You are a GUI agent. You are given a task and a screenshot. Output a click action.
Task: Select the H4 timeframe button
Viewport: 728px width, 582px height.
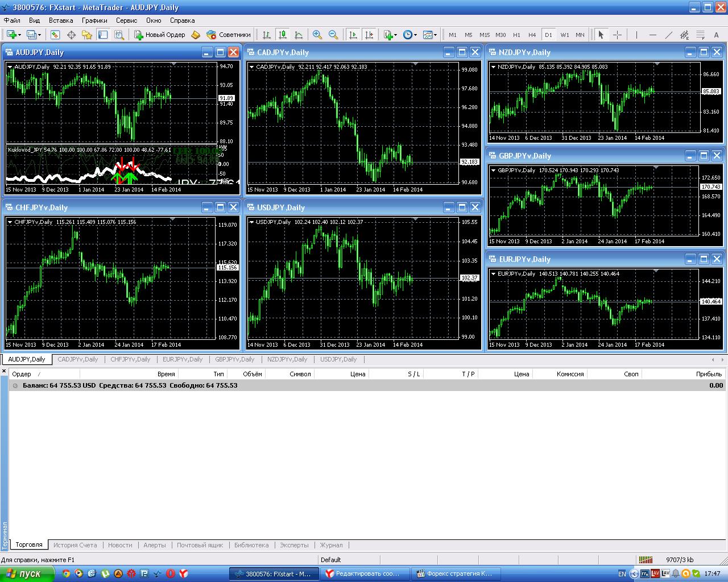click(x=532, y=35)
